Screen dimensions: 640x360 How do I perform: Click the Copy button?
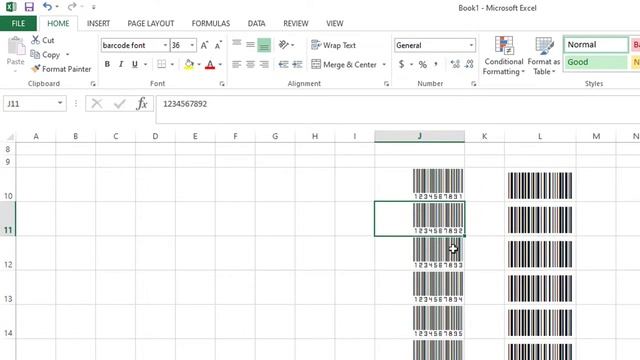(x=45, y=54)
